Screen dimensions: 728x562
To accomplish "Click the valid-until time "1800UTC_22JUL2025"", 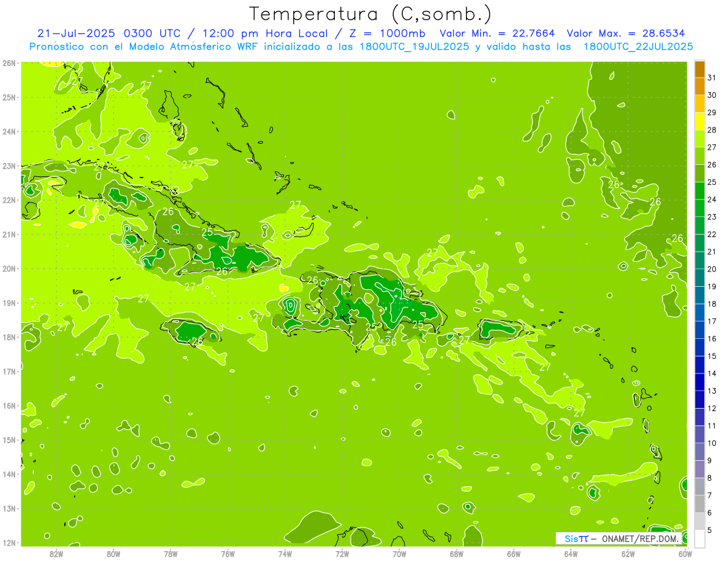I will (x=638, y=47).
